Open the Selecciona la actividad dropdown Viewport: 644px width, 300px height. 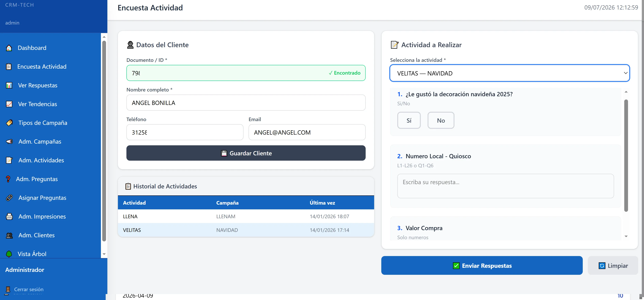click(x=509, y=73)
